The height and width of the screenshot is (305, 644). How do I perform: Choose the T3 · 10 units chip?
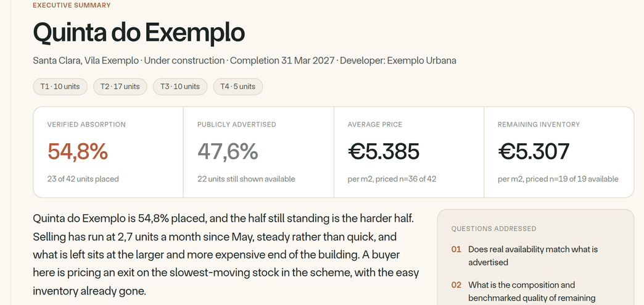[180, 86]
